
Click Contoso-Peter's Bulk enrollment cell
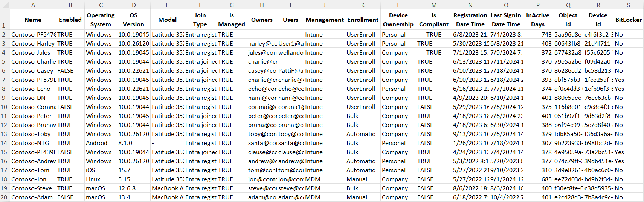[363, 116]
